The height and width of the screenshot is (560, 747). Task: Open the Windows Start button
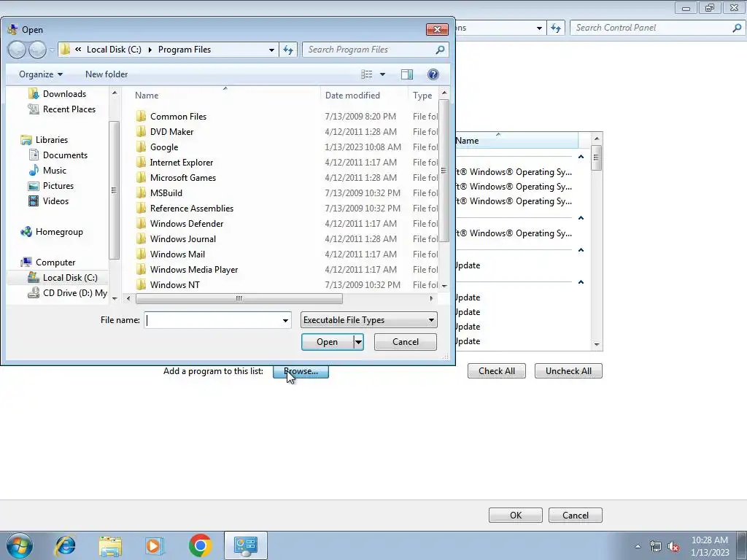(20, 545)
